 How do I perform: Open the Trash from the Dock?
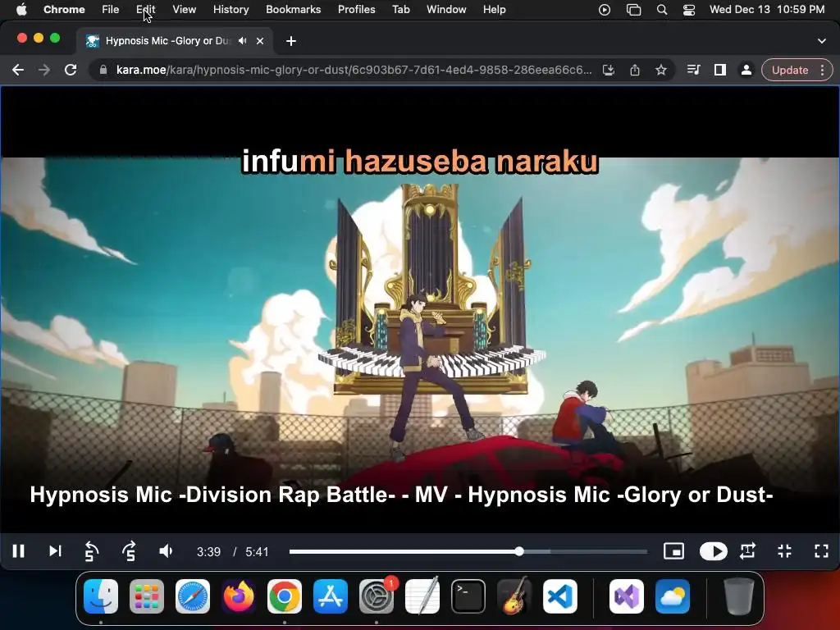coord(739,596)
